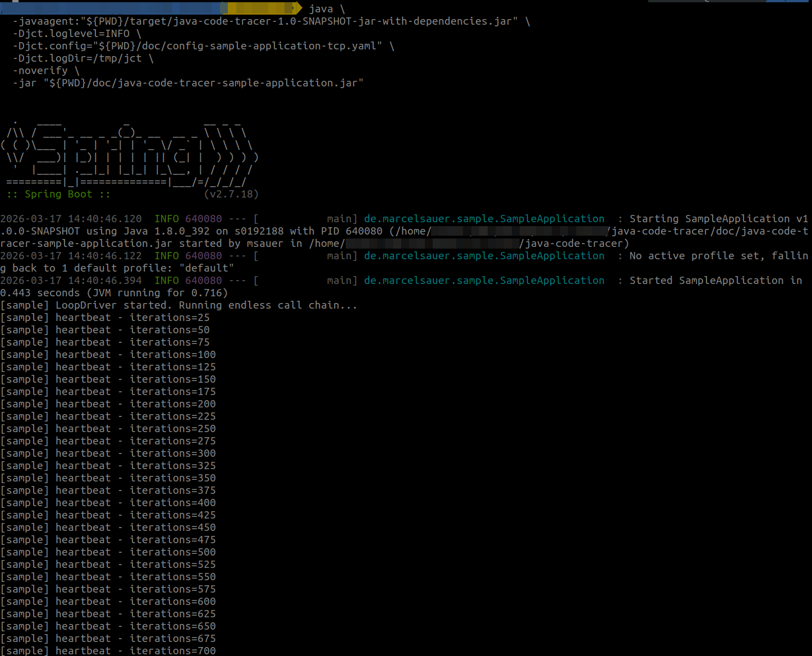
Task: Click the heartbeat line reading iterations=200
Action: pyautogui.click(x=108, y=404)
